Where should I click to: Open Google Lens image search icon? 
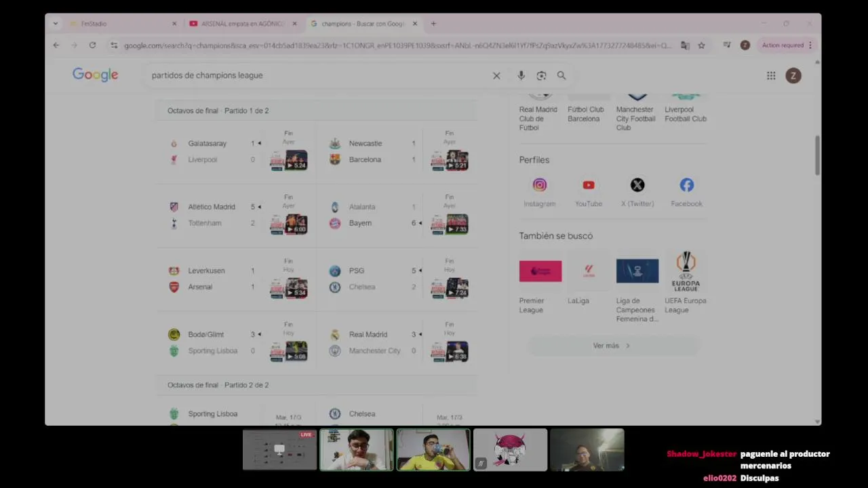(541, 75)
